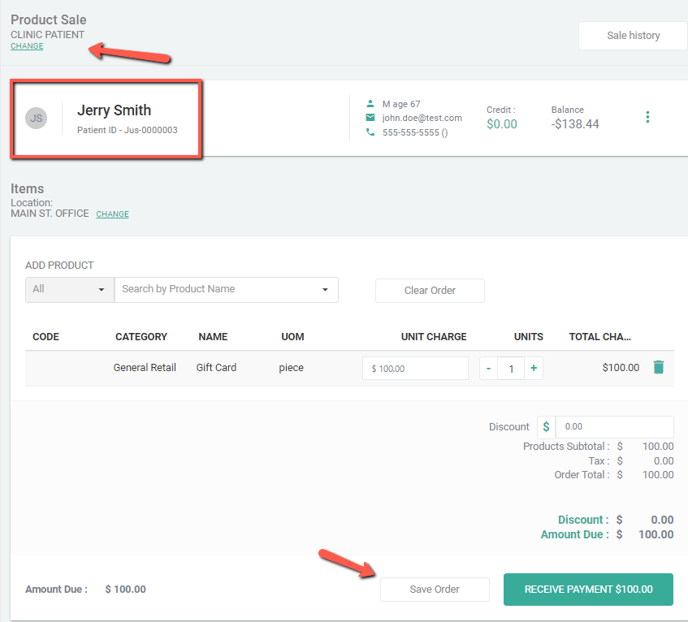Delete the Gift Card line item
Screen dimensions: 688x622
click(x=658, y=368)
